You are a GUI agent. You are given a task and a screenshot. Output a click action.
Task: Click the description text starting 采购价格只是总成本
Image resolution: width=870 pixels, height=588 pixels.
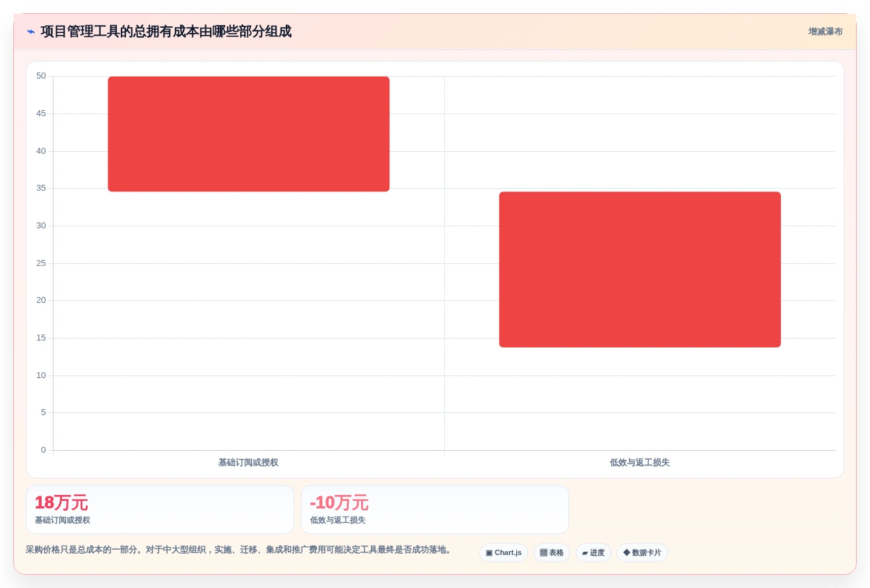pyautogui.click(x=239, y=550)
